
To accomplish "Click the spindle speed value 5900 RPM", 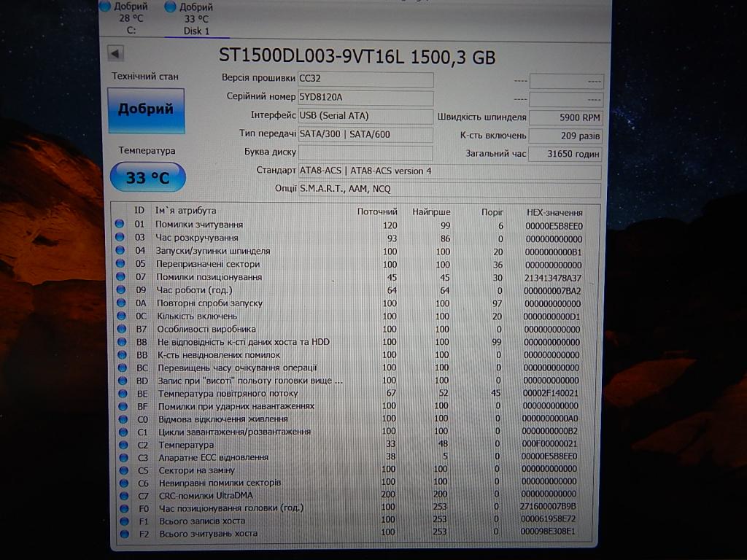I will [565, 117].
